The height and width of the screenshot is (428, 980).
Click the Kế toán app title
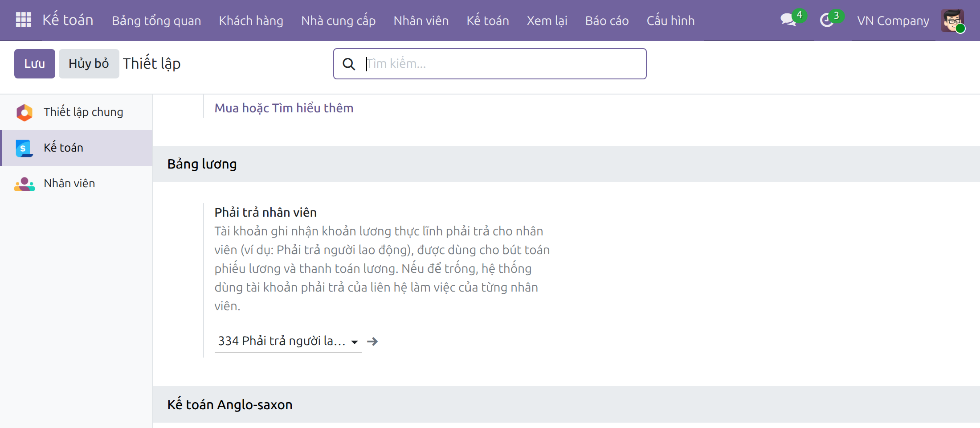point(68,20)
